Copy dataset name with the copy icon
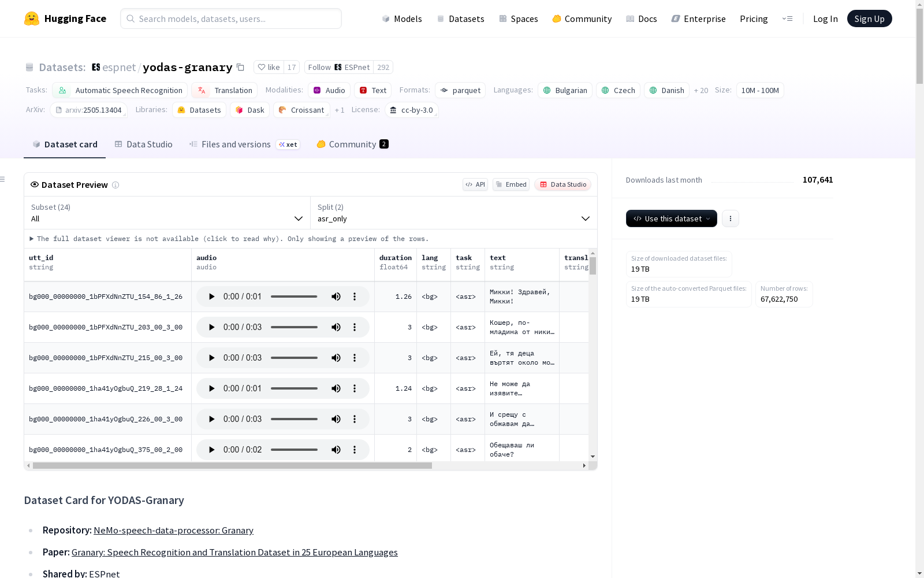The image size is (924, 578). pyautogui.click(x=241, y=67)
